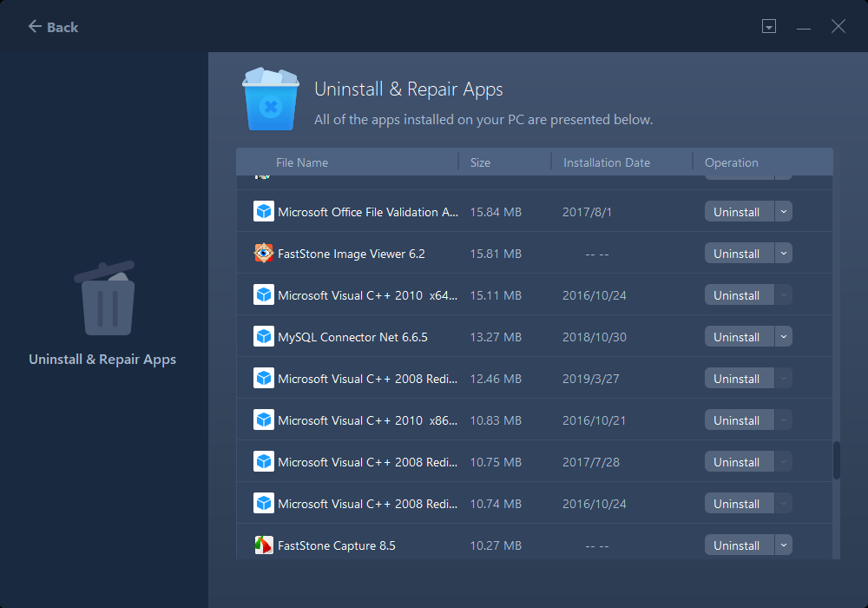
Task: Open dropdown for Visual C++ 2008 12.46 MB
Action: pyautogui.click(x=783, y=378)
